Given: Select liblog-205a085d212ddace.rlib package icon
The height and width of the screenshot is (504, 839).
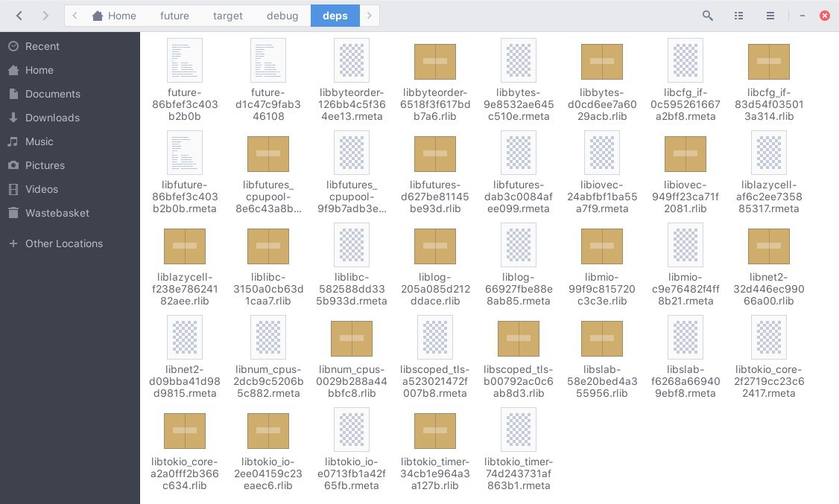Looking at the screenshot, I should [435, 246].
